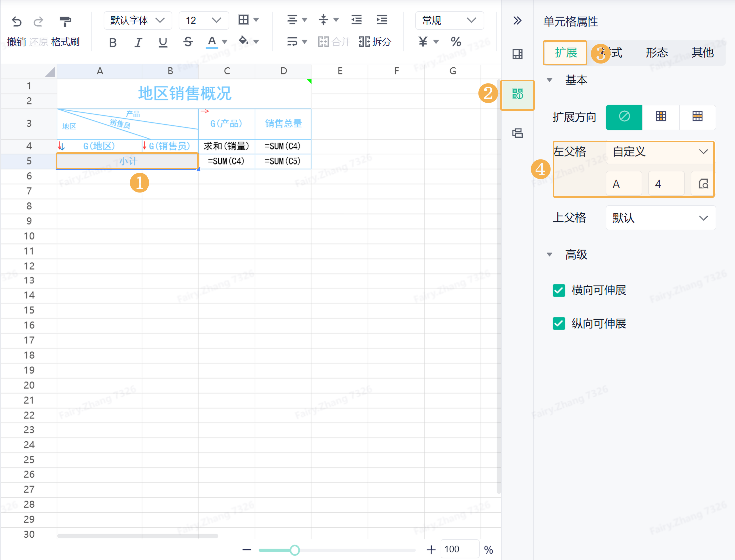
Task: Click the currency ¥ format icon
Action: [423, 42]
